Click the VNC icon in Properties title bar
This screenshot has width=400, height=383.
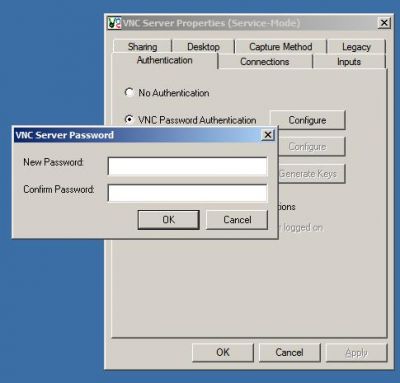[114, 23]
